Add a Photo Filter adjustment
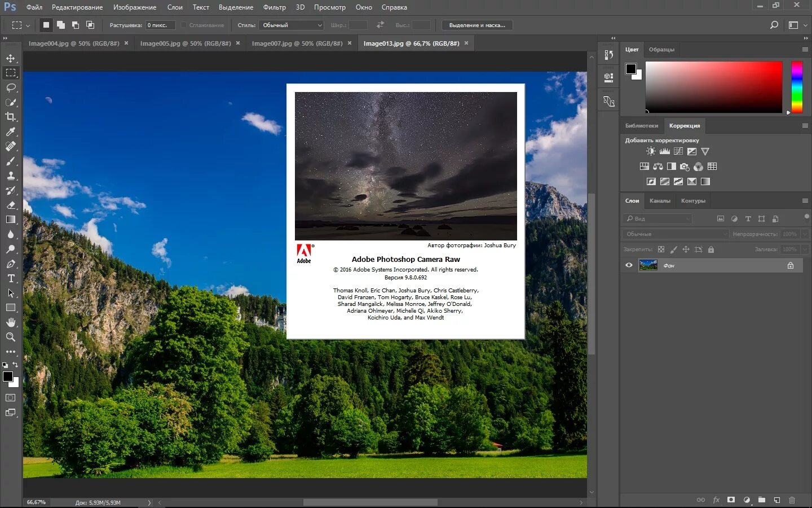 (x=685, y=167)
